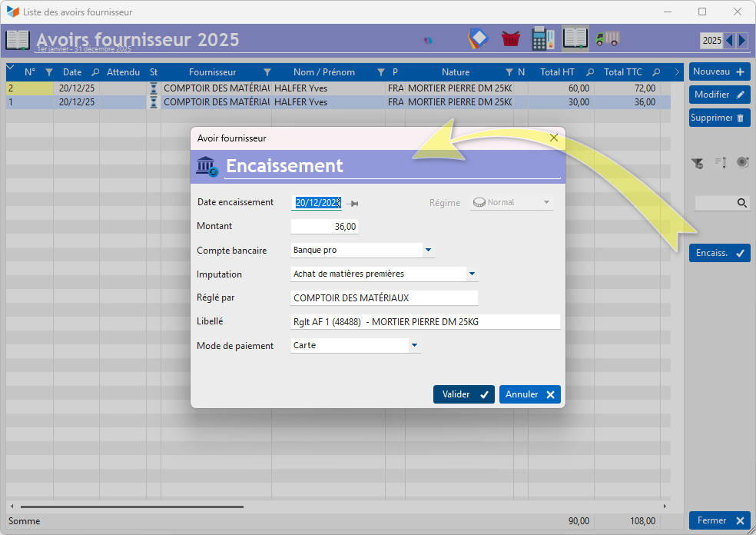Viewport: 756px width, 535px height.
Task: Click the Annuler button
Action: coord(529,394)
